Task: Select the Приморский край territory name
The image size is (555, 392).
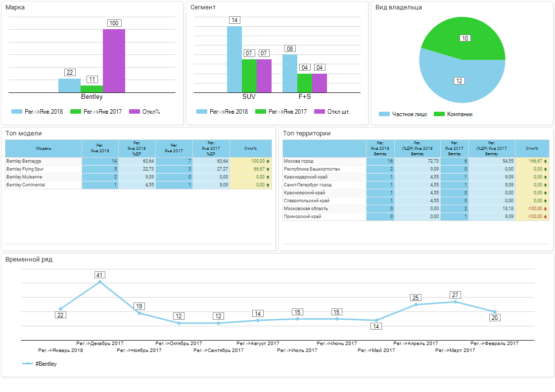Action: [x=303, y=217]
